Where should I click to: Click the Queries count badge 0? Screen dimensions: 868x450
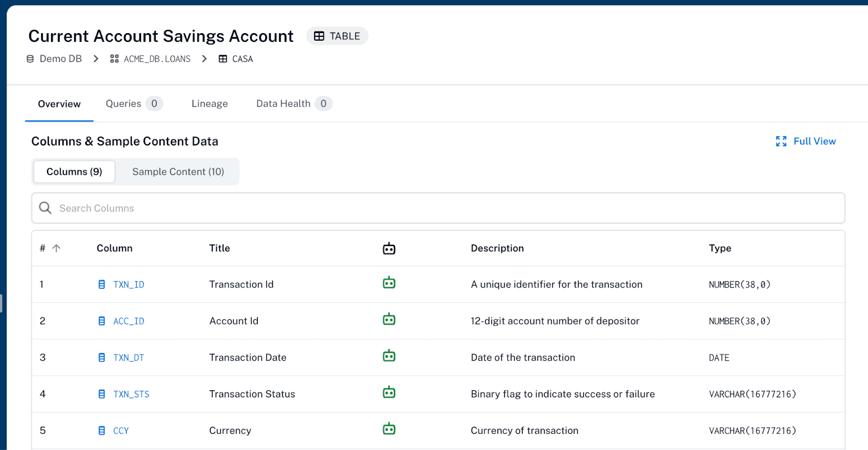point(154,104)
